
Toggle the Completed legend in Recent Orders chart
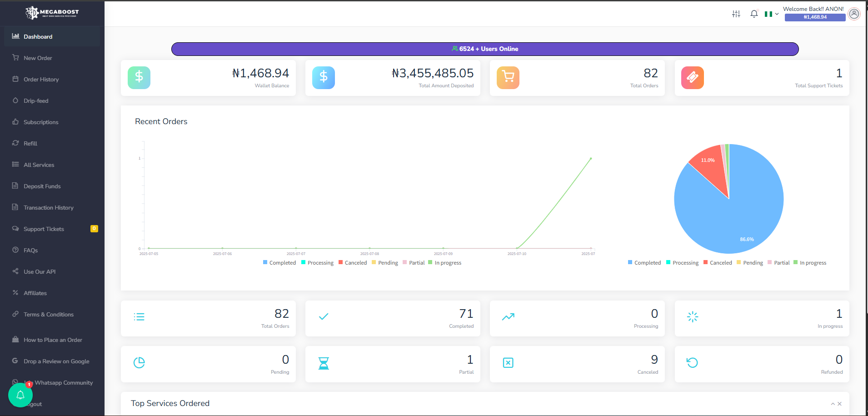(x=279, y=262)
